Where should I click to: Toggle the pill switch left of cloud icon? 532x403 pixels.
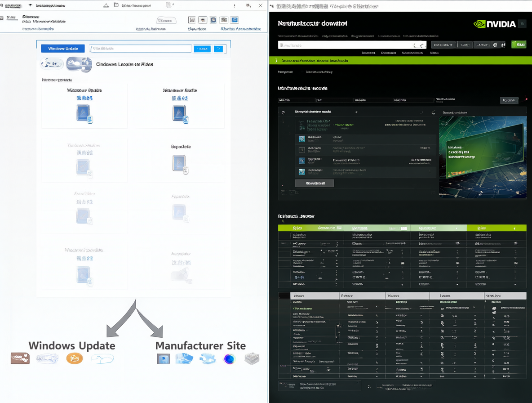52,64
